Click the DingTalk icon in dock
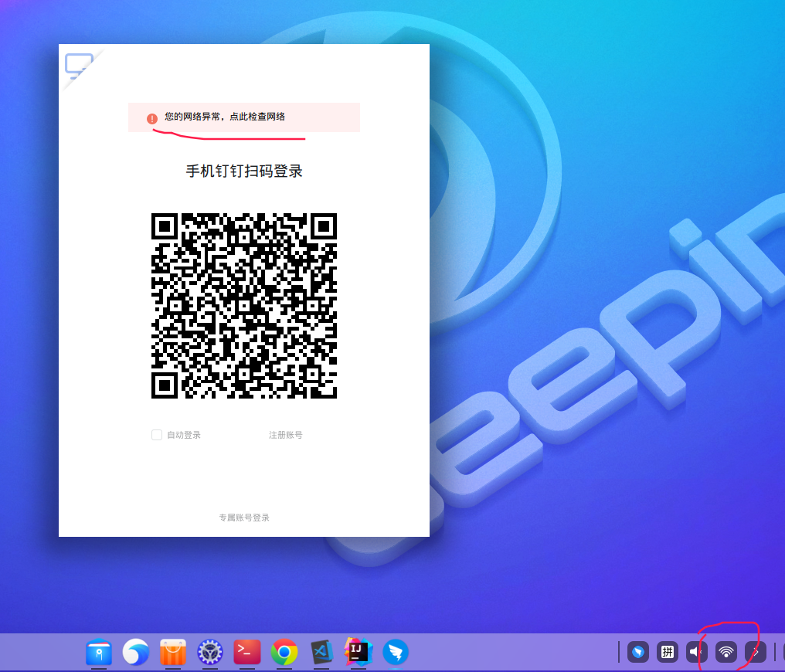785x672 pixels. coord(396,652)
